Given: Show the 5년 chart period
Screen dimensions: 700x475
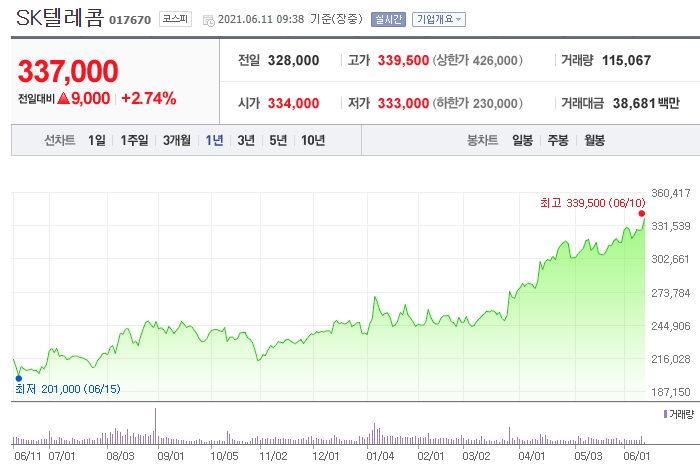Looking at the screenshot, I should click(278, 140).
